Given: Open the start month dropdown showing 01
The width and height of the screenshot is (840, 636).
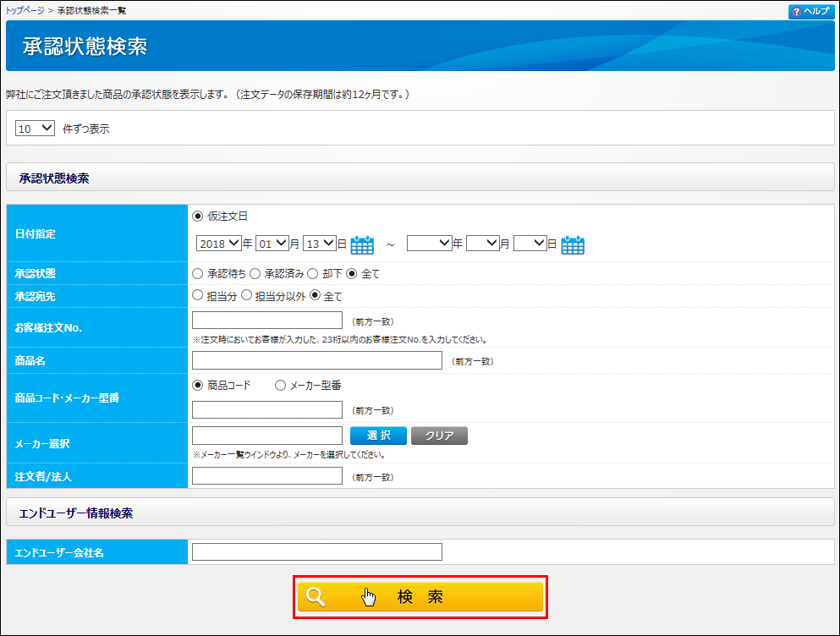Looking at the screenshot, I should (x=272, y=244).
